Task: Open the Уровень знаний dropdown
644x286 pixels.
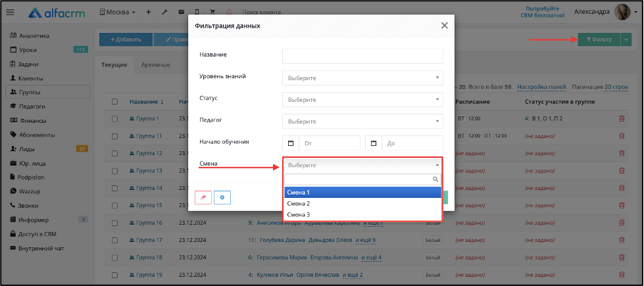Action: point(362,78)
